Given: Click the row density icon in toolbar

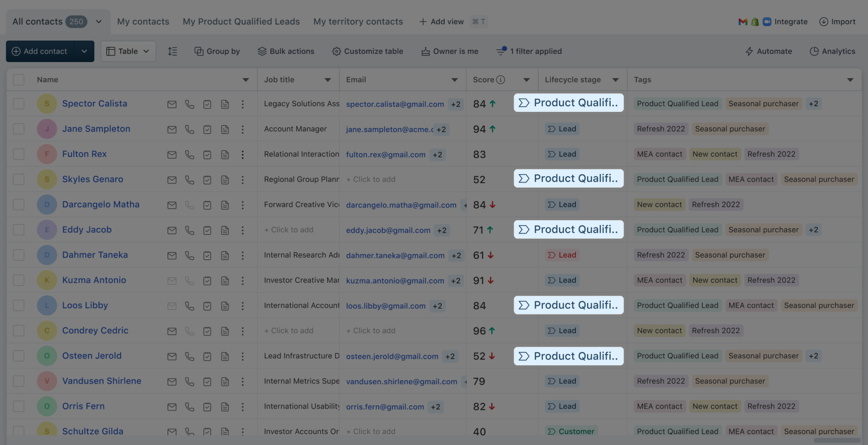Looking at the screenshot, I should click(172, 51).
